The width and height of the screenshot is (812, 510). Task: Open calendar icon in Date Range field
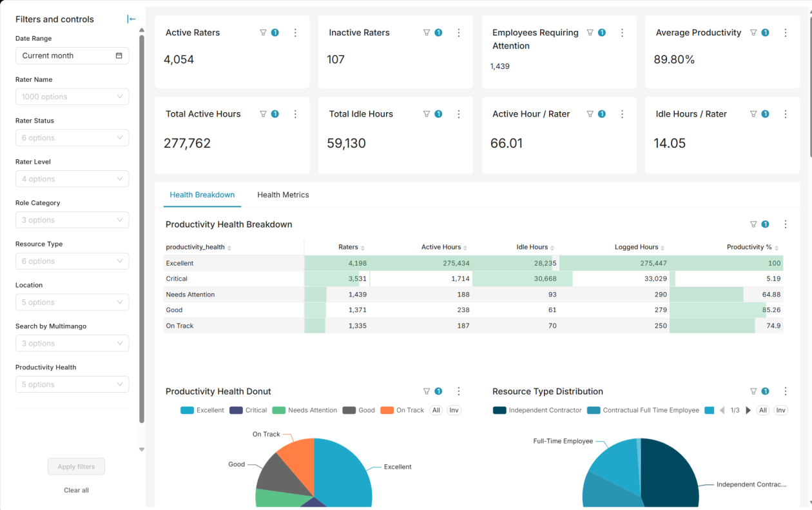(x=119, y=55)
